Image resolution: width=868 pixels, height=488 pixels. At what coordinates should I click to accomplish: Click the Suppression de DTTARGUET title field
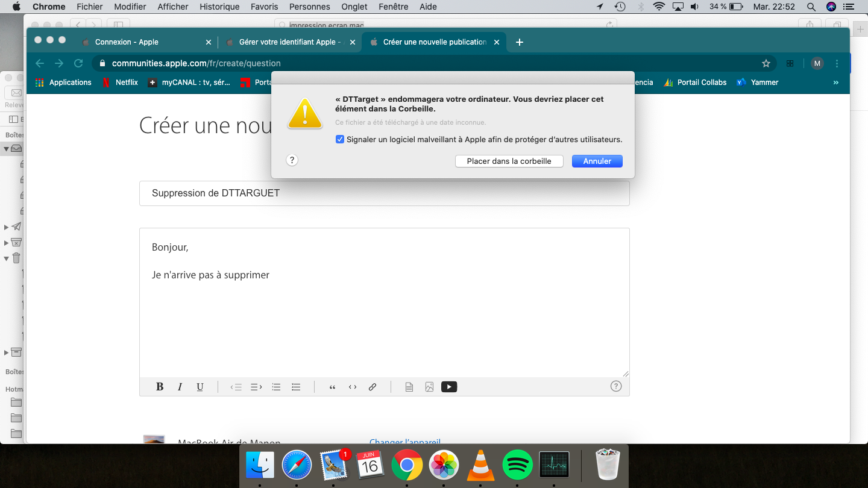pyautogui.click(x=385, y=193)
